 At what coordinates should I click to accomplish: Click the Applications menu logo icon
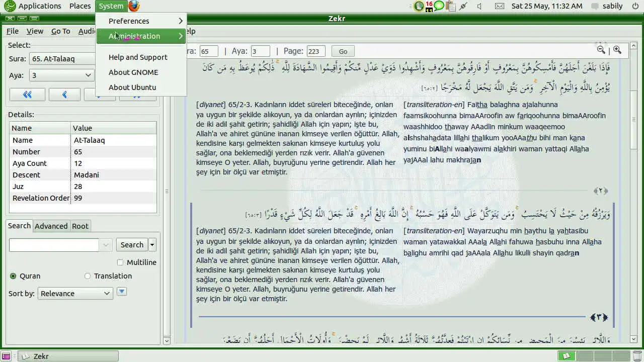(x=10, y=6)
